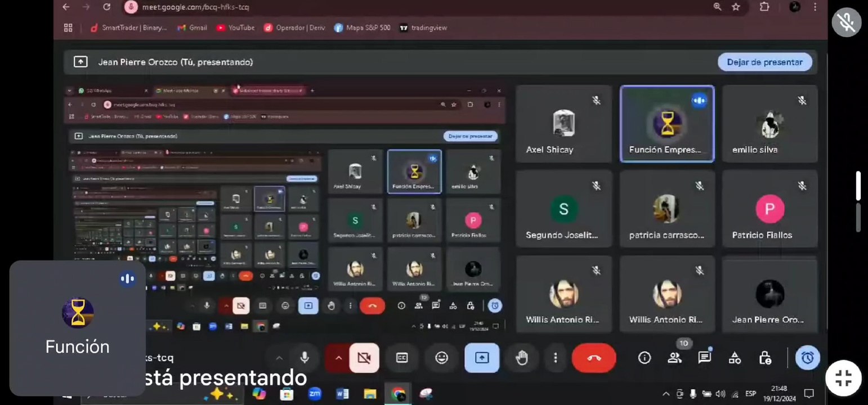Switch to Chrome on the taskbar
This screenshot has height=405, width=868.
[x=398, y=394]
